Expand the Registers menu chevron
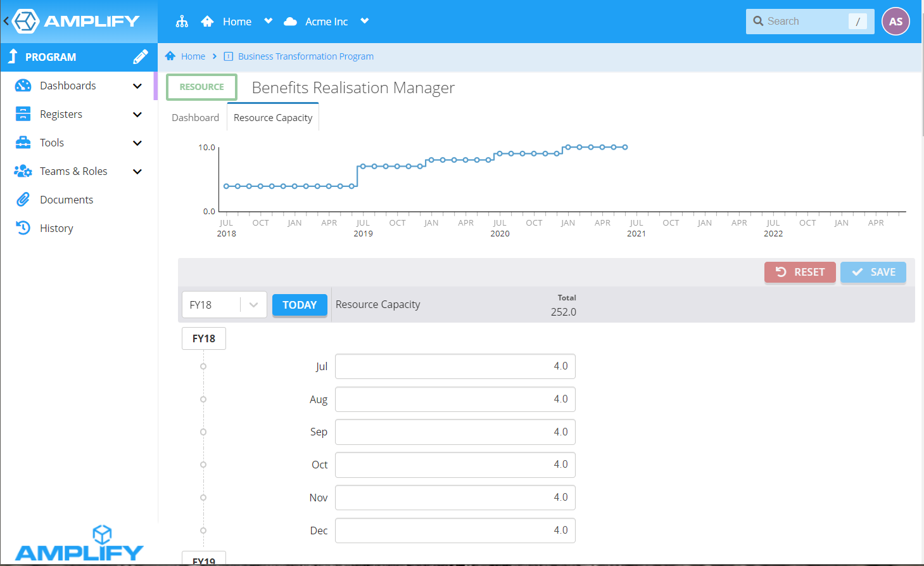This screenshot has height=566, width=924. click(137, 115)
